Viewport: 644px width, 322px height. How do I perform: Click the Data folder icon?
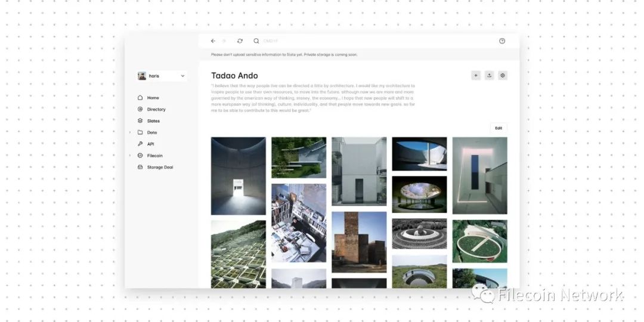pyautogui.click(x=140, y=132)
